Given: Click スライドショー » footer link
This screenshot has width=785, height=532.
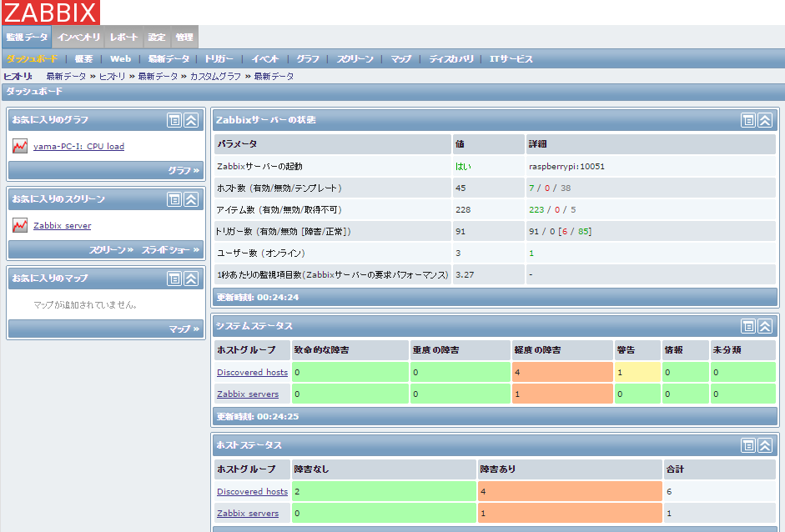Looking at the screenshot, I should point(170,249).
